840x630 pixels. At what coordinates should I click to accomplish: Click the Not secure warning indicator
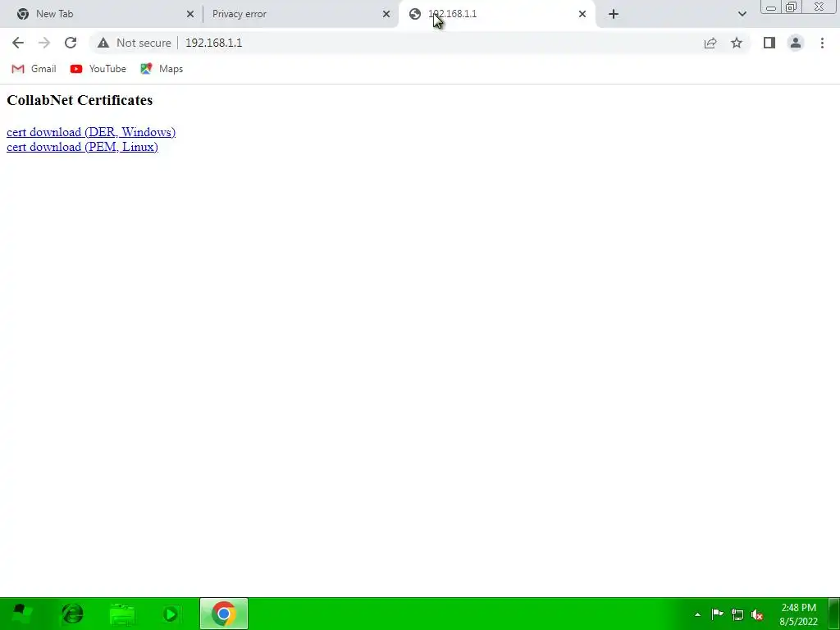pyautogui.click(x=134, y=43)
